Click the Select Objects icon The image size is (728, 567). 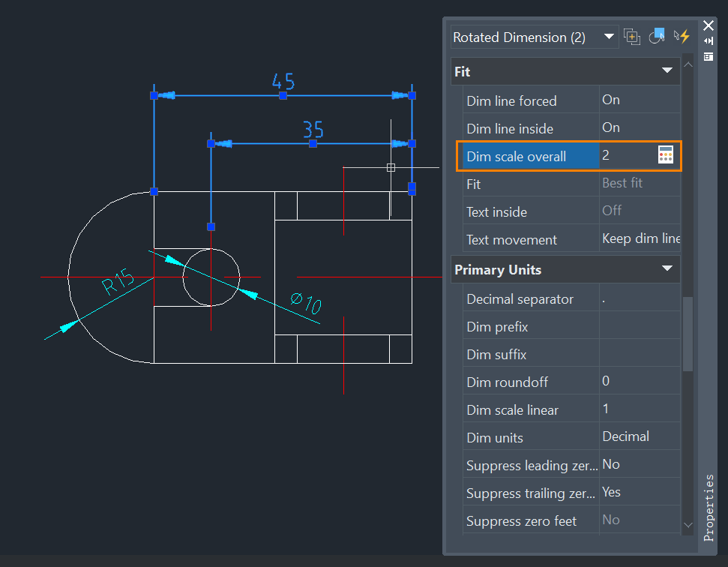point(657,37)
